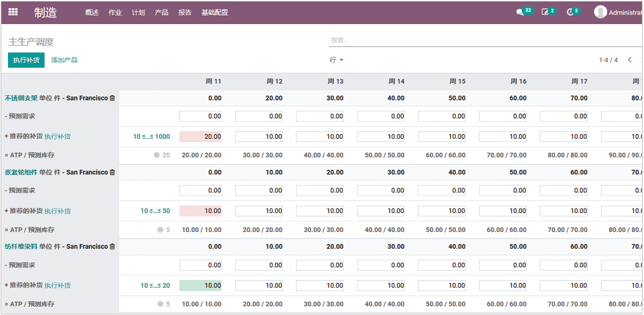This screenshot has width=644, height=315.
Task: Open the 基础配置 menu
Action: [214, 13]
